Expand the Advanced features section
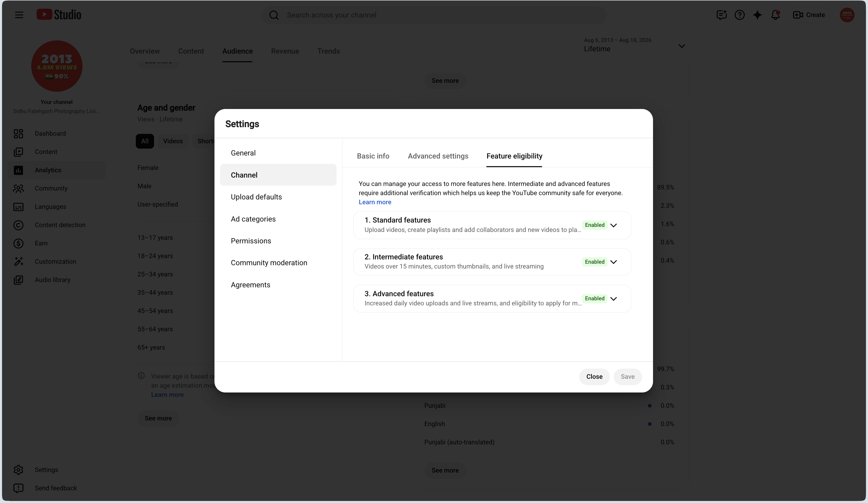 pyautogui.click(x=613, y=298)
